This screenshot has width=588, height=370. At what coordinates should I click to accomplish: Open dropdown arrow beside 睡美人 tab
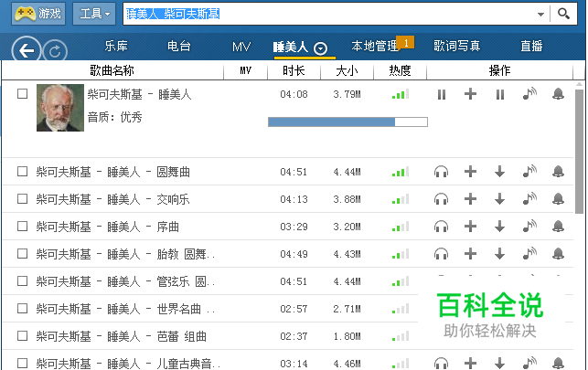coord(321,48)
